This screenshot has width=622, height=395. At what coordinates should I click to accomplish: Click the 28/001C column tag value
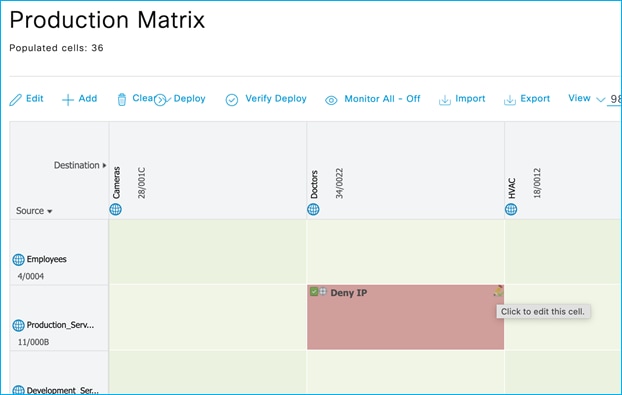(x=142, y=183)
